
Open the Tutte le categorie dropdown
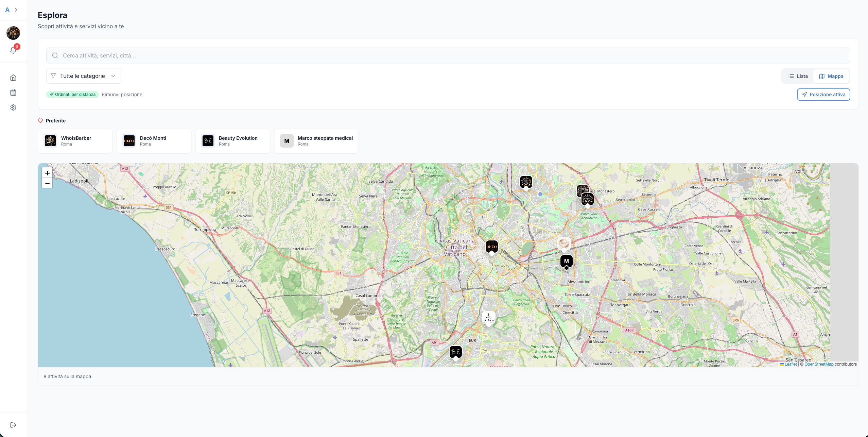tap(84, 75)
